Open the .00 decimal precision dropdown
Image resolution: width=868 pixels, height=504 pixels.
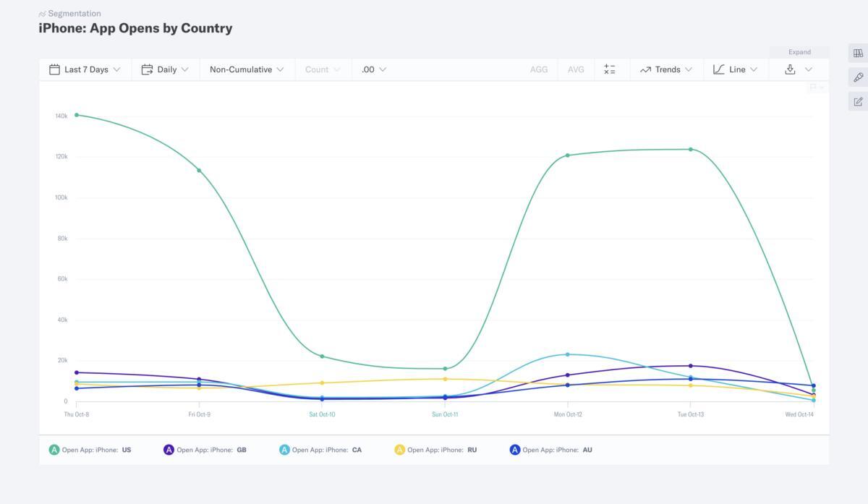(374, 69)
